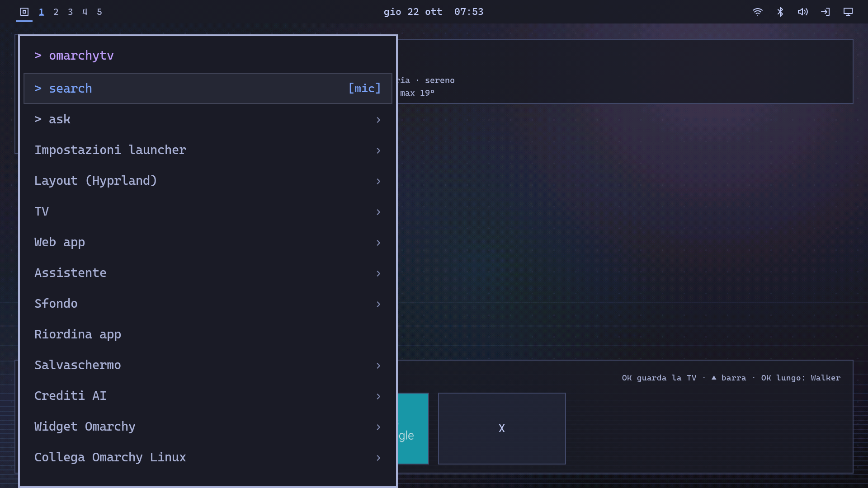Image resolution: width=868 pixels, height=488 pixels.
Task: Expand the Sfondo row chevron
Action: [x=378, y=304]
